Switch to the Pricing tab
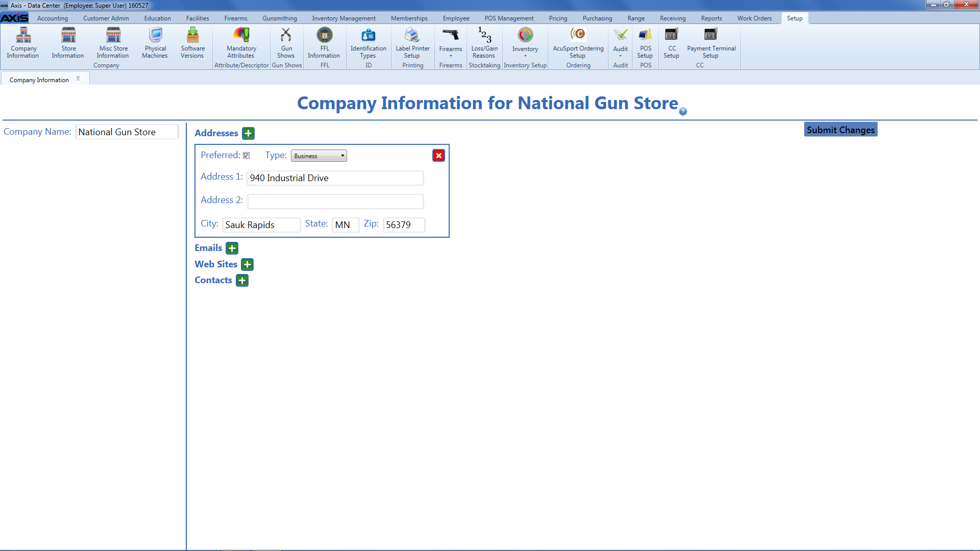 [558, 18]
